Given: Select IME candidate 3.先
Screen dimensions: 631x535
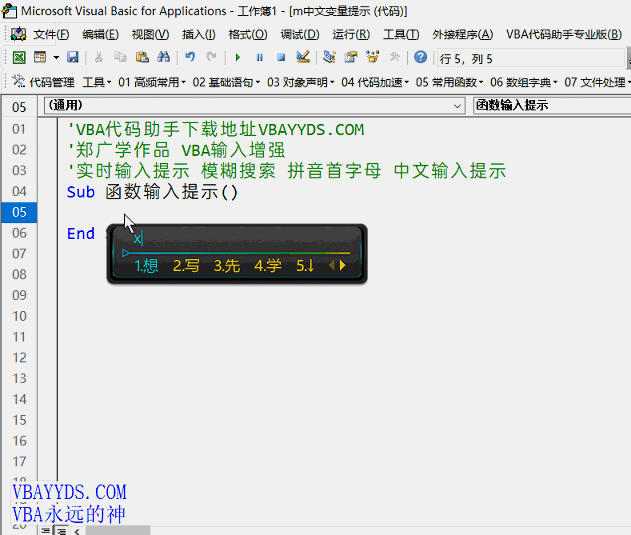Looking at the screenshot, I should click(x=227, y=266).
